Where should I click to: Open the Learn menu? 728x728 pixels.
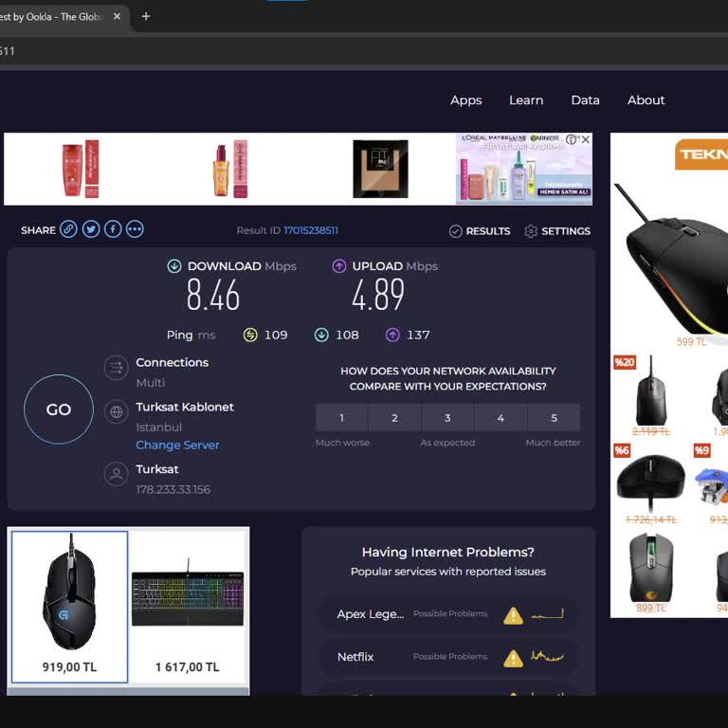[x=526, y=100]
